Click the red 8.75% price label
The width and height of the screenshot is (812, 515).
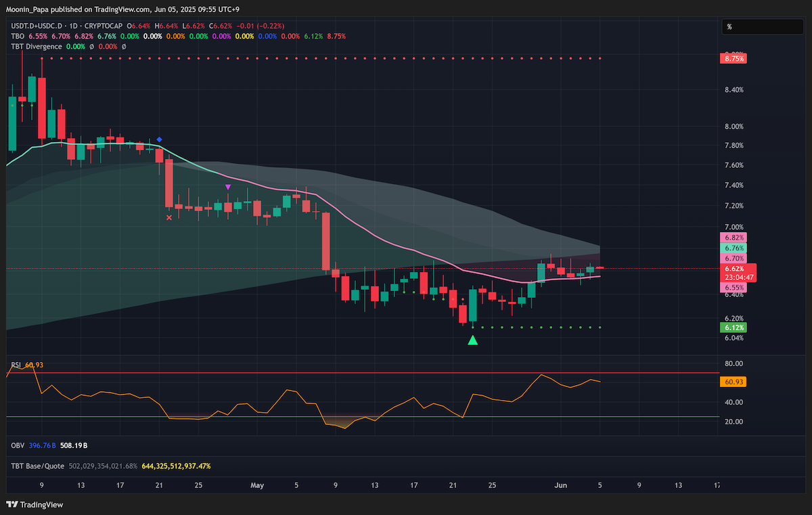click(x=734, y=59)
